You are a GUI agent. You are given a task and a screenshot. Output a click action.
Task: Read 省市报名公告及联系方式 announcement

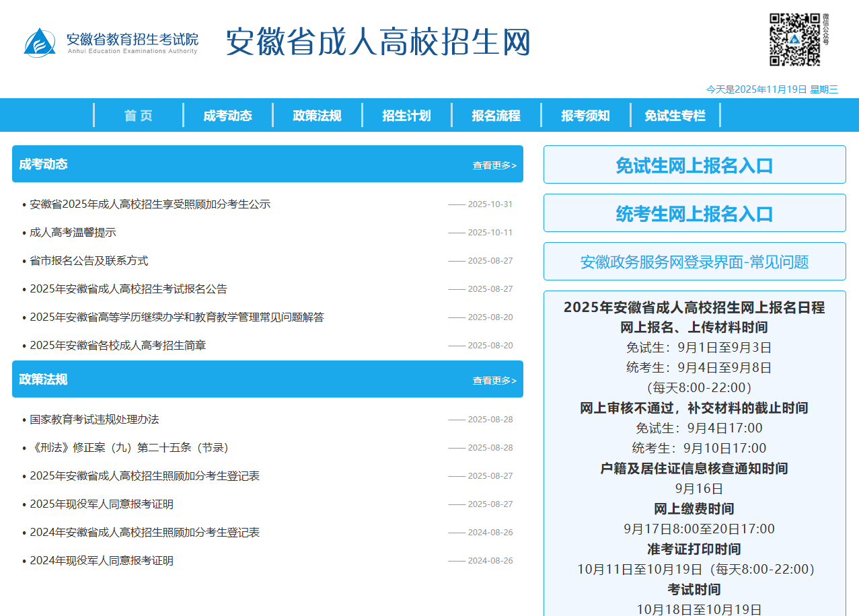coord(89,261)
